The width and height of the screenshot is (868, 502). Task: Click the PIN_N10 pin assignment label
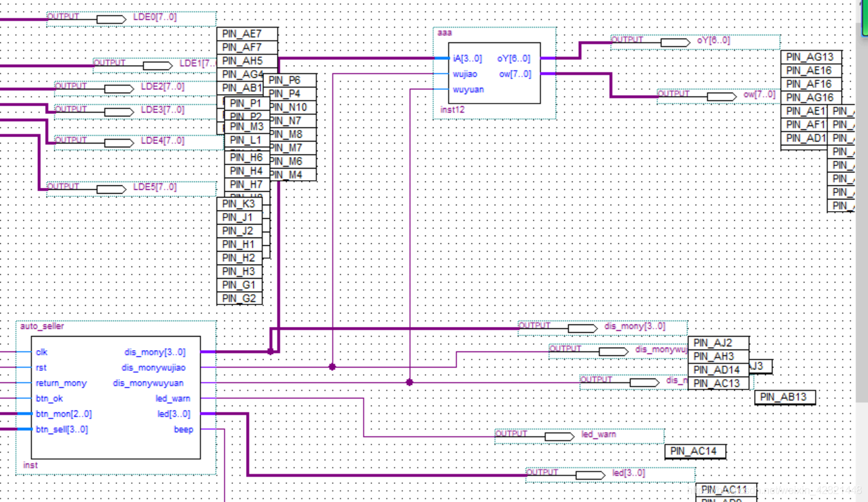(291, 107)
